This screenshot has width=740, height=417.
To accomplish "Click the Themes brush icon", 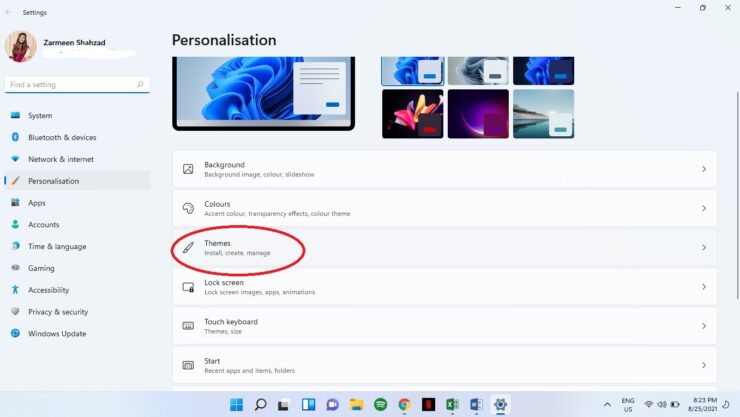I will coord(188,247).
